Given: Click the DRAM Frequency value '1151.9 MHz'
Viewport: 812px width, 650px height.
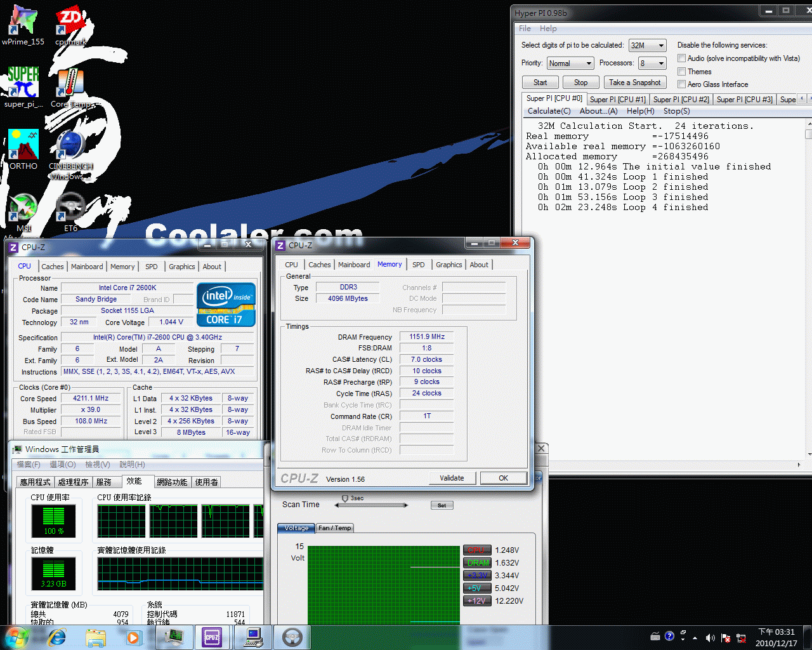Looking at the screenshot, I should point(426,336).
